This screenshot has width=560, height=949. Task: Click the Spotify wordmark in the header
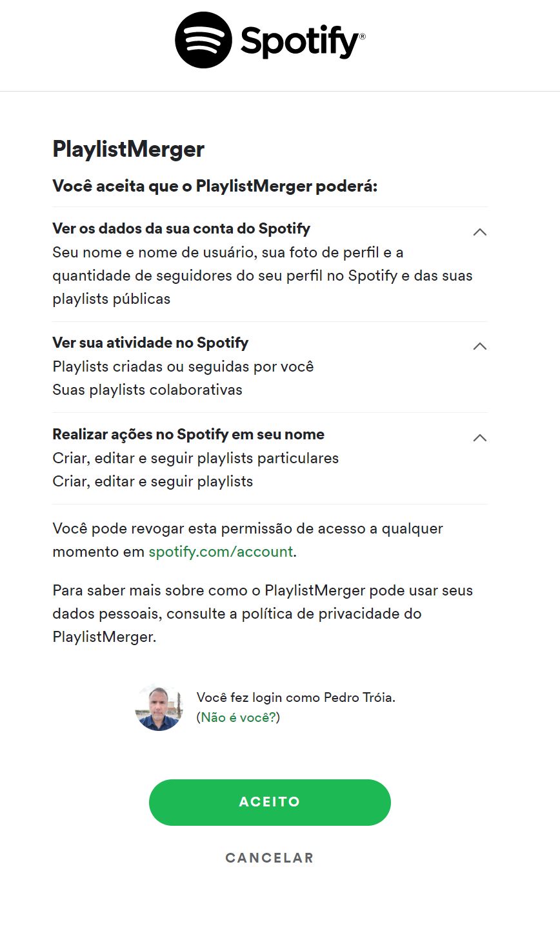[303, 42]
